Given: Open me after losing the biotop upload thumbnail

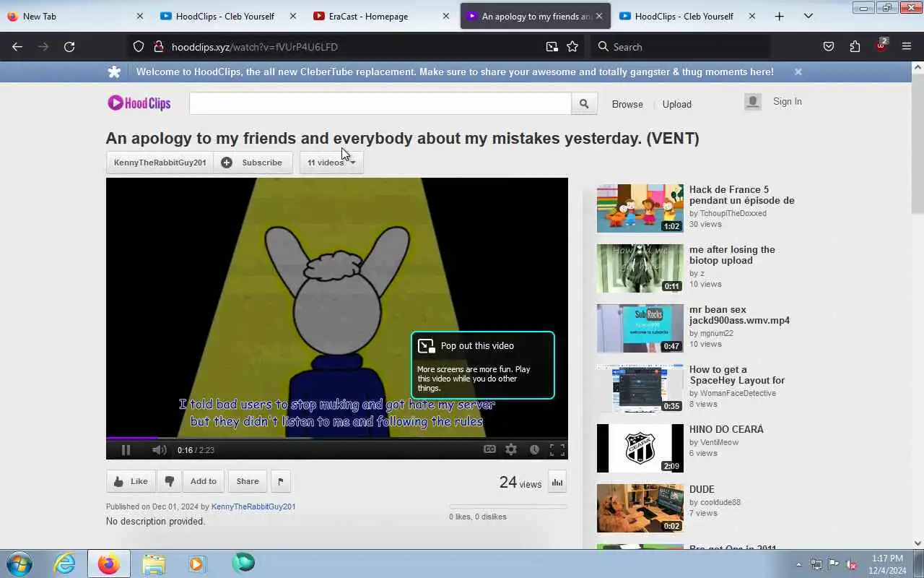Looking at the screenshot, I should pyautogui.click(x=640, y=268).
